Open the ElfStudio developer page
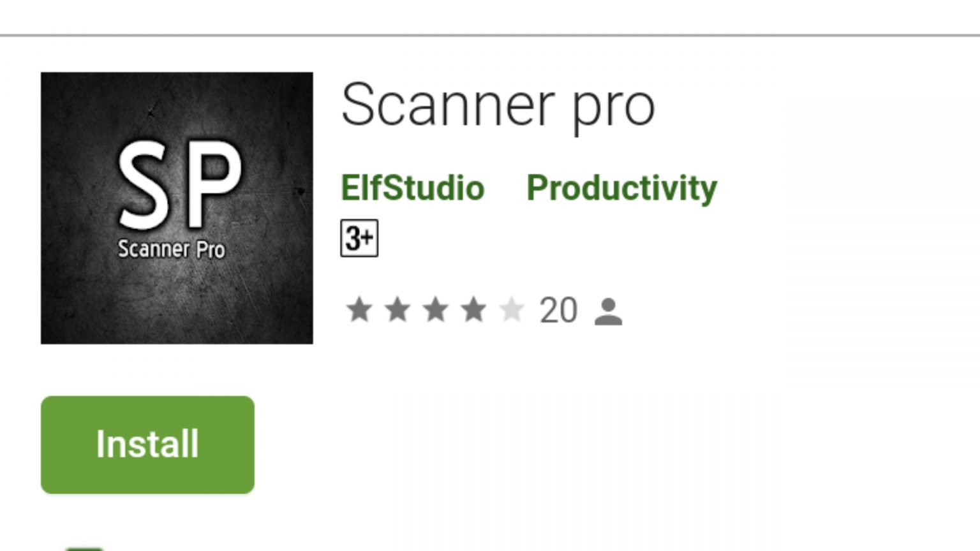This screenshot has width=980, height=551. [412, 188]
